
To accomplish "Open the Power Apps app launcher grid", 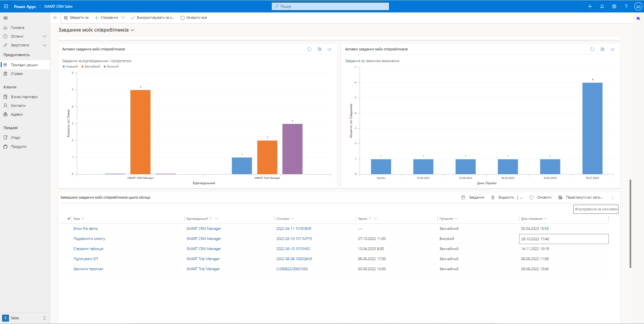I will 6,6.
